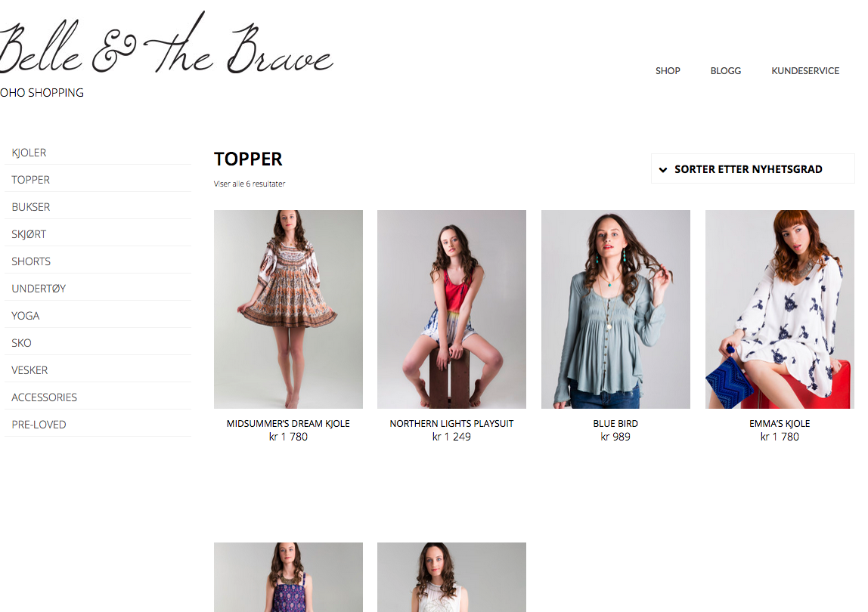
Task: Open the Accessories category
Action: pos(45,397)
